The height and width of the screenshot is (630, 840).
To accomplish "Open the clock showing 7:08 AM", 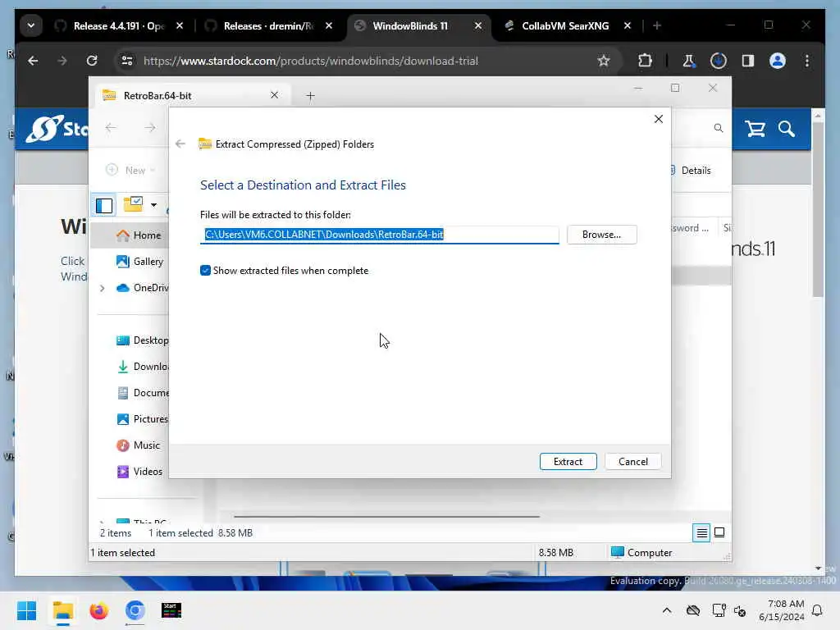I will click(x=781, y=610).
